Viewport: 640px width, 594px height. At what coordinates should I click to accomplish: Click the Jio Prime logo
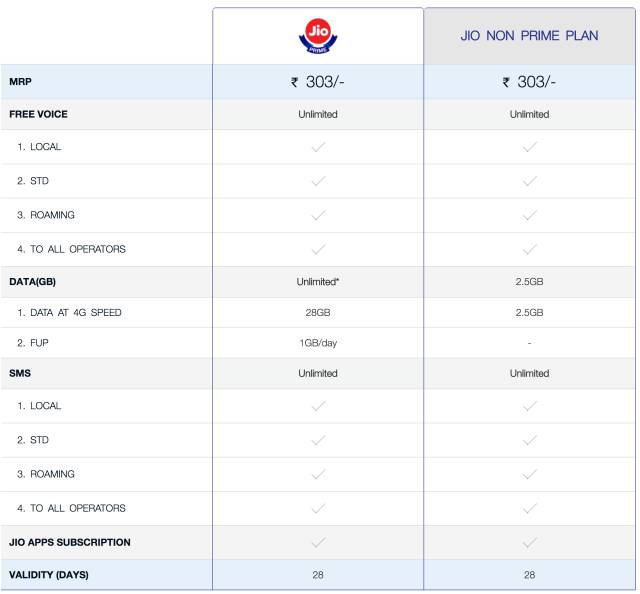click(x=317, y=36)
